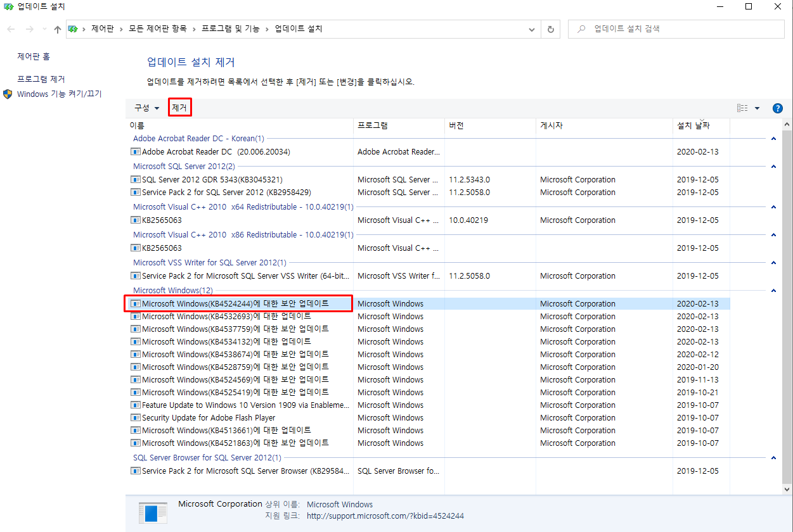Click the 제거 uninstall button
Image resolution: width=793 pixels, height=532 pixels.
click(x=179, y=108)
